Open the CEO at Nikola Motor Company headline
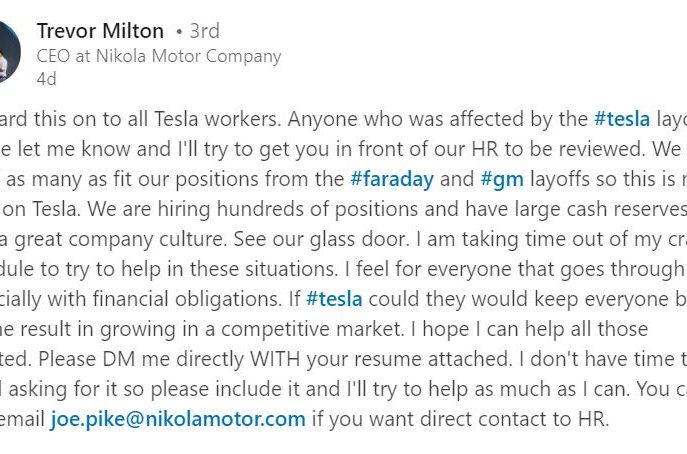Screen dimensions: 687x454 point(159,56)
